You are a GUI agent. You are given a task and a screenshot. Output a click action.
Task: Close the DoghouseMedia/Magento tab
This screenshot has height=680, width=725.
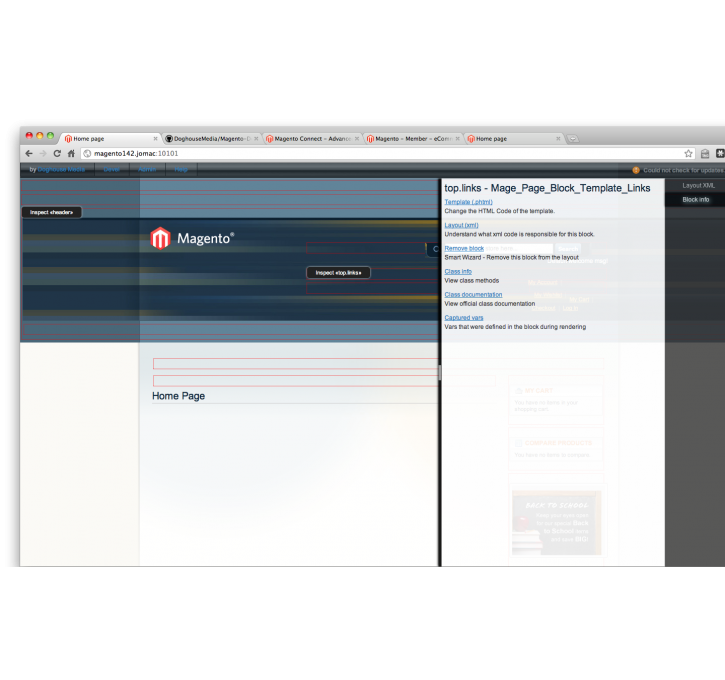point(256,139)
